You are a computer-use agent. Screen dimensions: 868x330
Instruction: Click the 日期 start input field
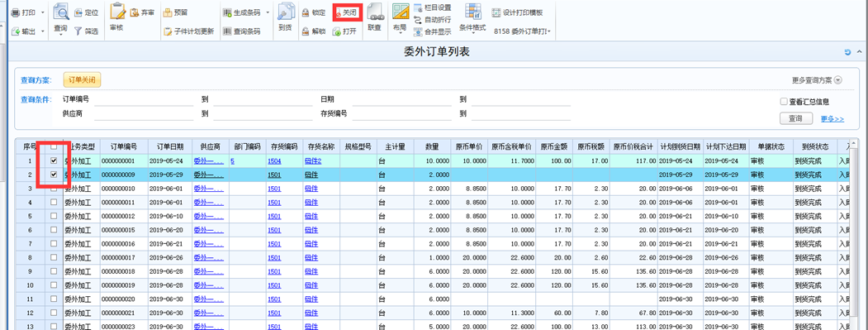point(403,100)
